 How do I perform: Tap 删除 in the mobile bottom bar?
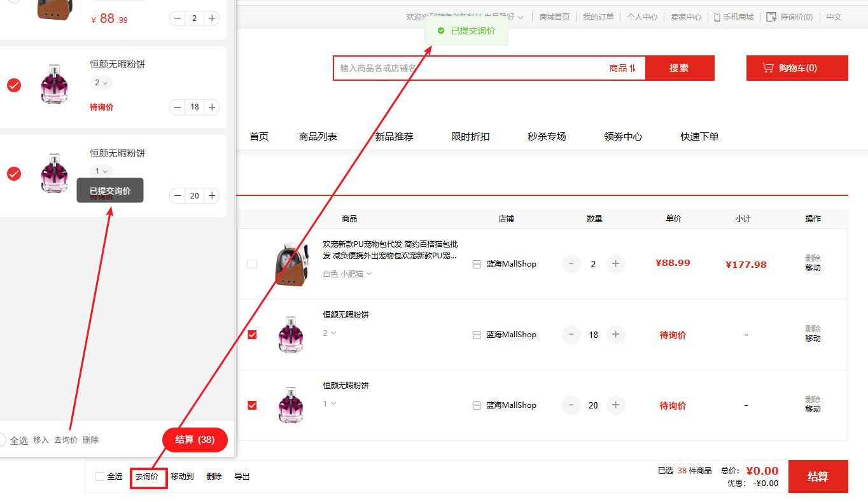[x=90, y=440]
